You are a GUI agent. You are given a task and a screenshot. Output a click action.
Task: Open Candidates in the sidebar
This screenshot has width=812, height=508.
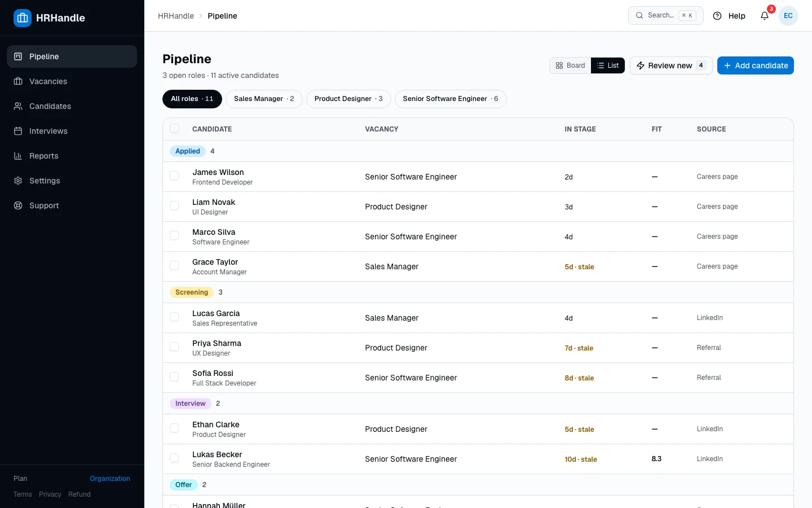coord(72,106)
